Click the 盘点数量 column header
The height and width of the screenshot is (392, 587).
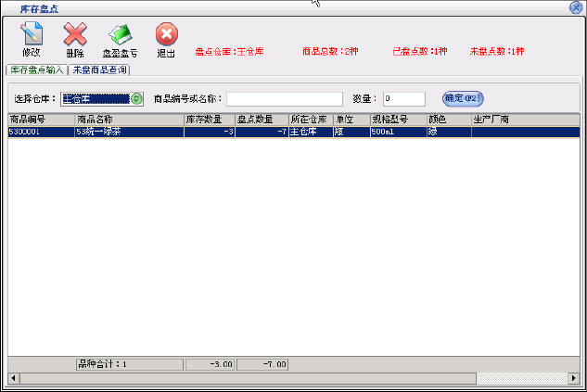[261, 120]
